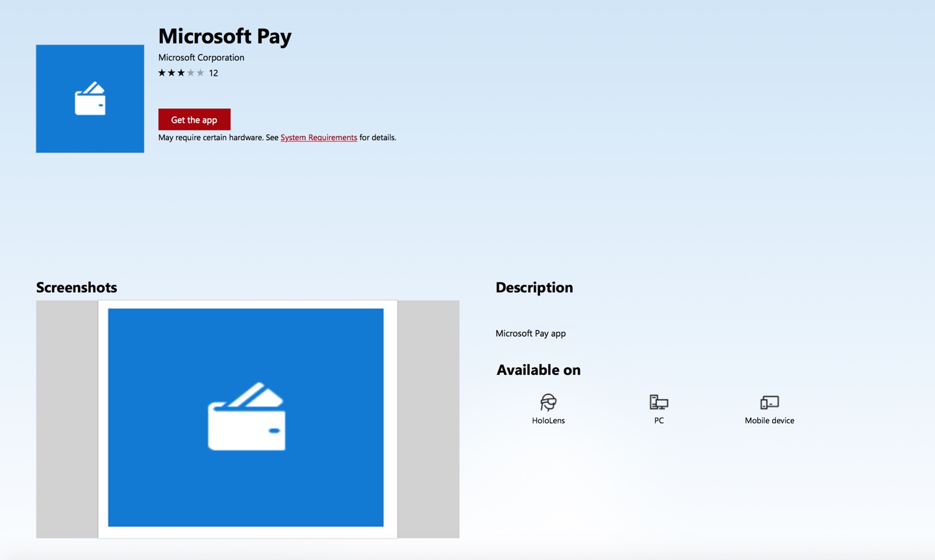Click the Mobile device icon
The height and width of the screenshot is (560, 935).
[x=769, y=402]
